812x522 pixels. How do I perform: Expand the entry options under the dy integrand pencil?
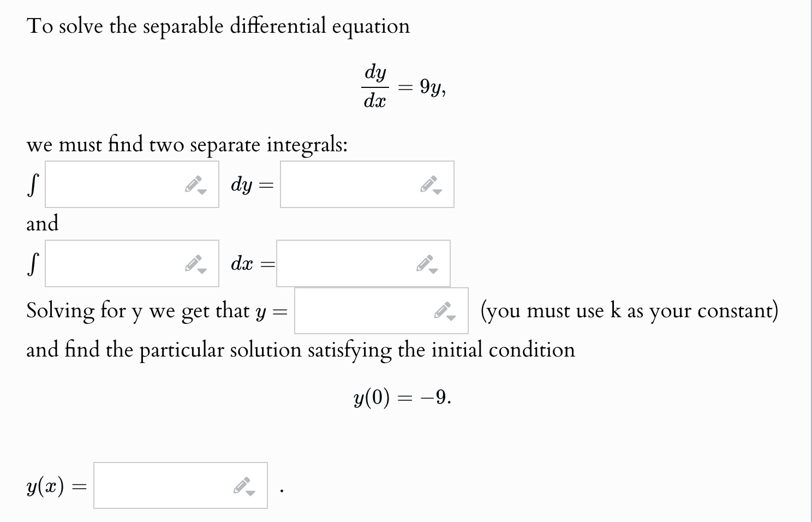pyautogui.click(x=201, y=192)
